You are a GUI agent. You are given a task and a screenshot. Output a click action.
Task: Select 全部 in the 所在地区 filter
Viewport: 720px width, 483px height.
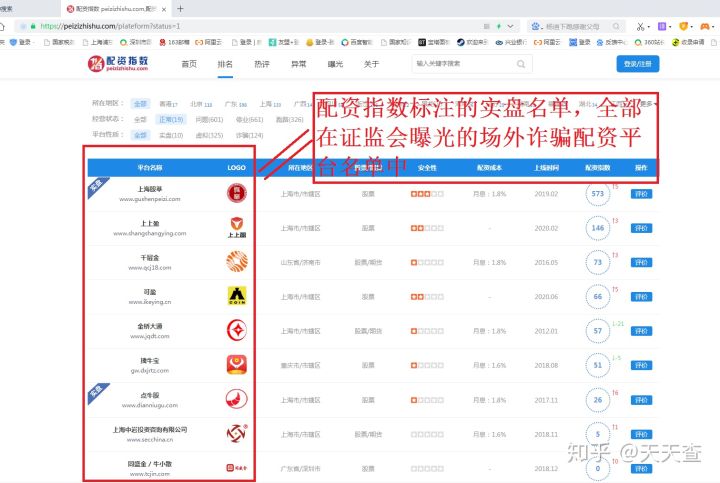[140, 104]
